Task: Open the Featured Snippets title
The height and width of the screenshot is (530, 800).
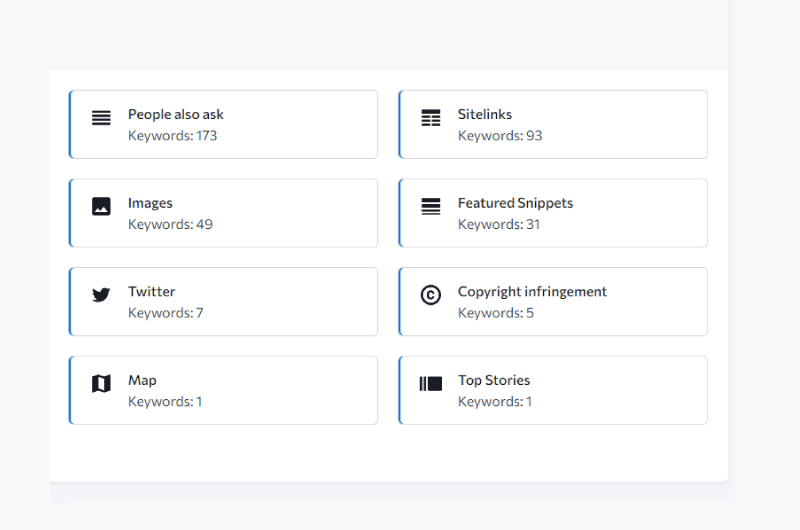Action: tap(515, 203)
